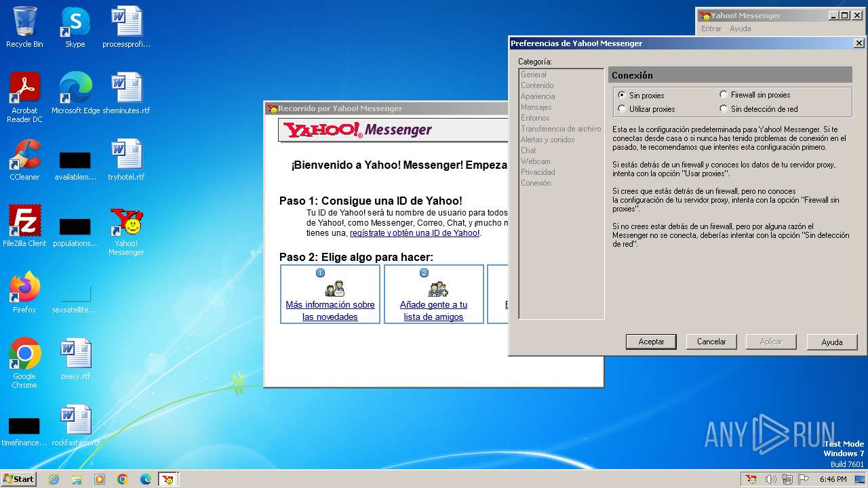Select the Utilizar proxies radio button
The image size is (868, 488).
[x=622, y=108]
